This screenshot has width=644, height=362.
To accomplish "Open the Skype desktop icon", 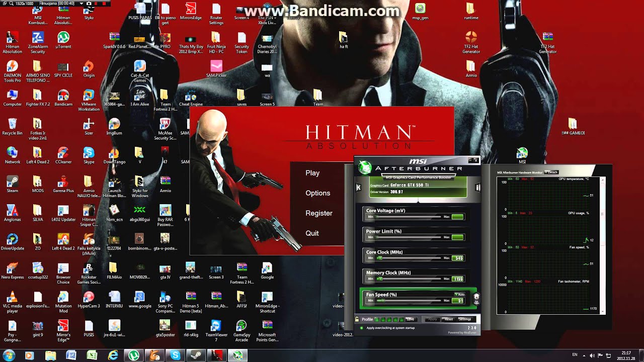I will [x=89, y=155].
